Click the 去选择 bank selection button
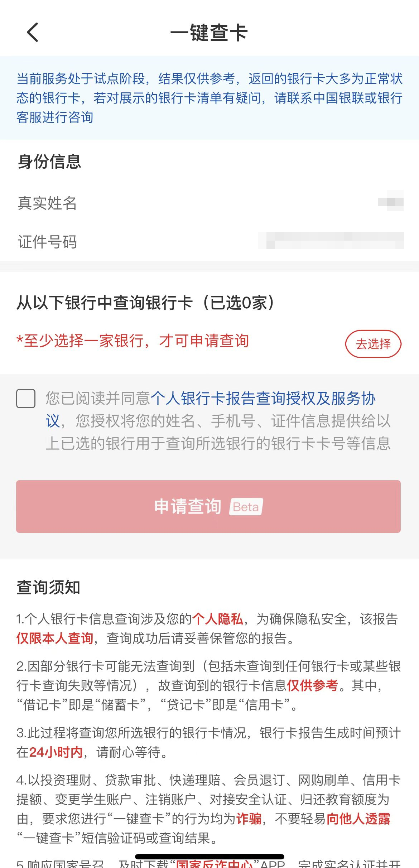Viewport: 419px width, 868px height. pyautogui.click(x=373, y=344)
